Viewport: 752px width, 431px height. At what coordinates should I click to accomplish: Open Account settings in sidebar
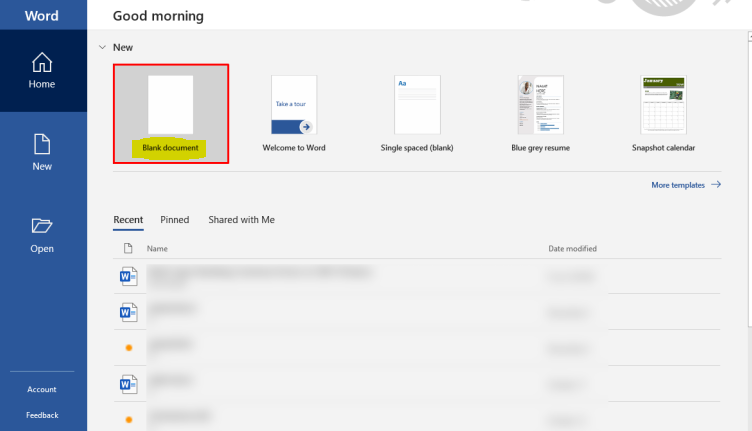tap(42, 389)
